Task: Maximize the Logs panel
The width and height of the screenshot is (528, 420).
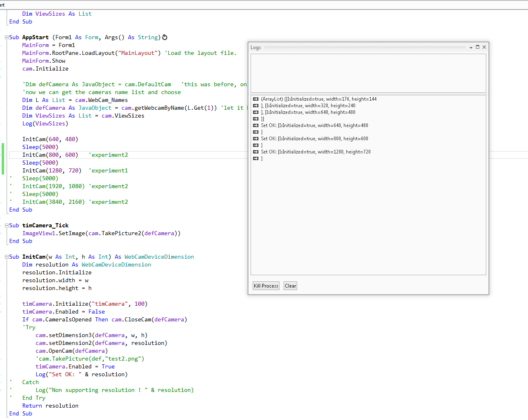Action: click(x=478, y=47)
